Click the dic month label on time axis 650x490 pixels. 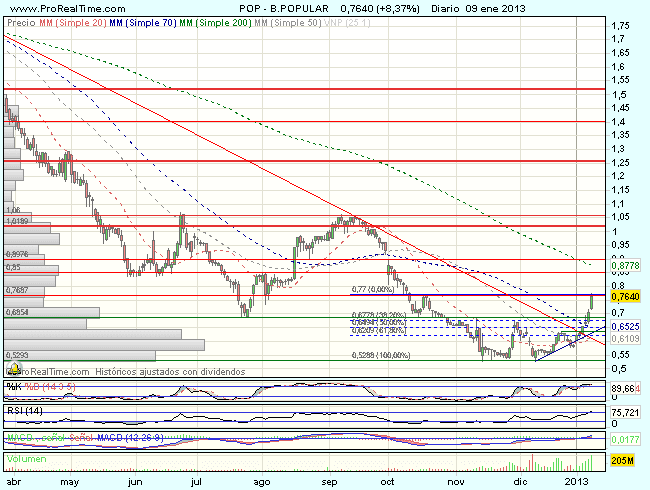point(520,482)
